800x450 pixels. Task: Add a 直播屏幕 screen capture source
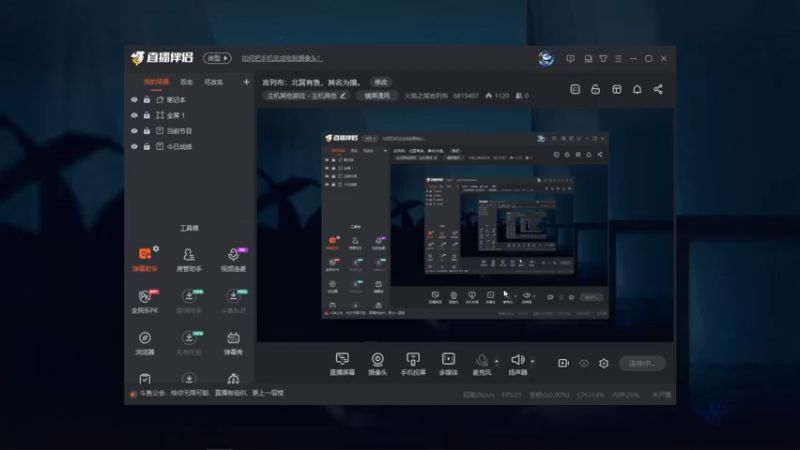coord(342,364)
